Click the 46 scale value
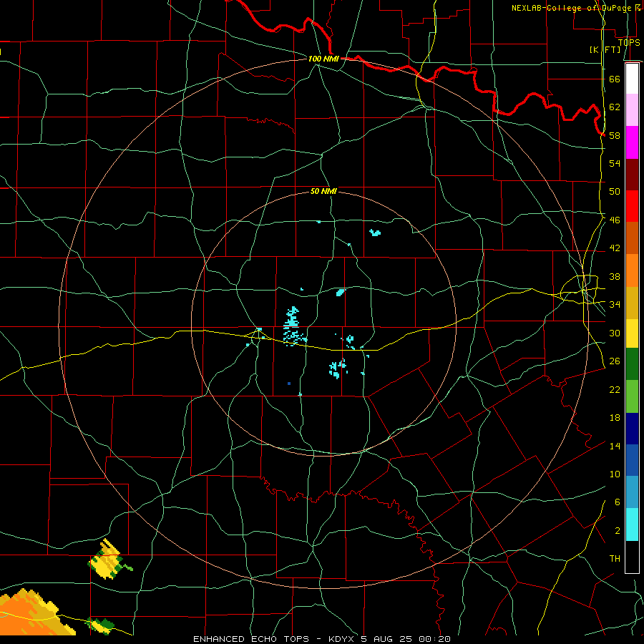The image size is (644, 644). coord(615,220)
